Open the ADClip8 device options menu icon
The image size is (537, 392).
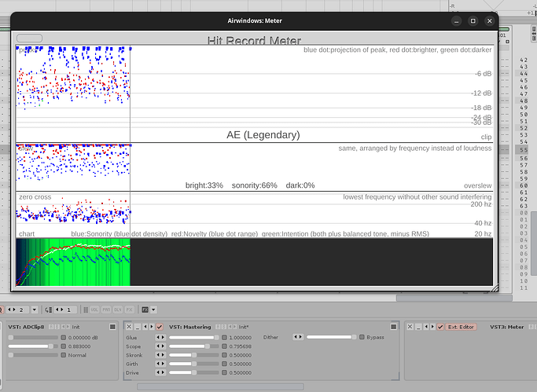(112, 327)
